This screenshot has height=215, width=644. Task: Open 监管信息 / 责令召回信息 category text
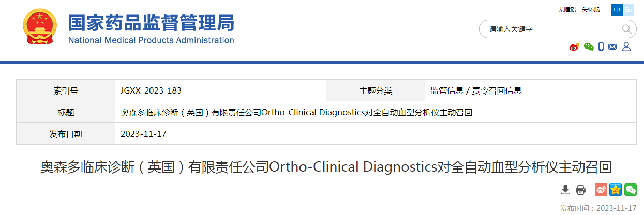coord(476,91)
